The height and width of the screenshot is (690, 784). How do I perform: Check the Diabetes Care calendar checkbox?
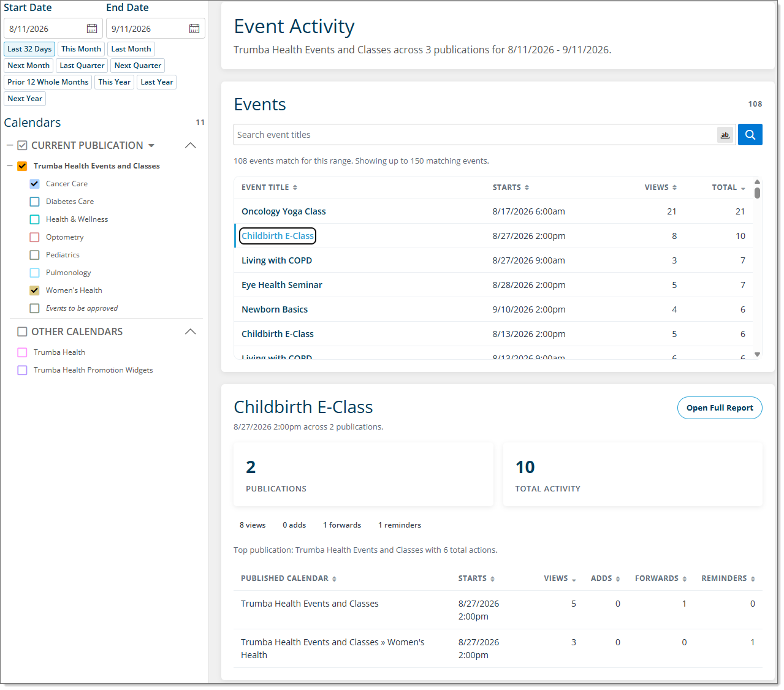point(35,202)
